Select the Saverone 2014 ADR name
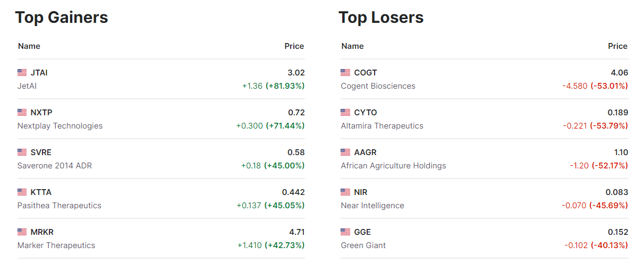Image resolution: width=644 pixels, height=272 pixels. 55,166
